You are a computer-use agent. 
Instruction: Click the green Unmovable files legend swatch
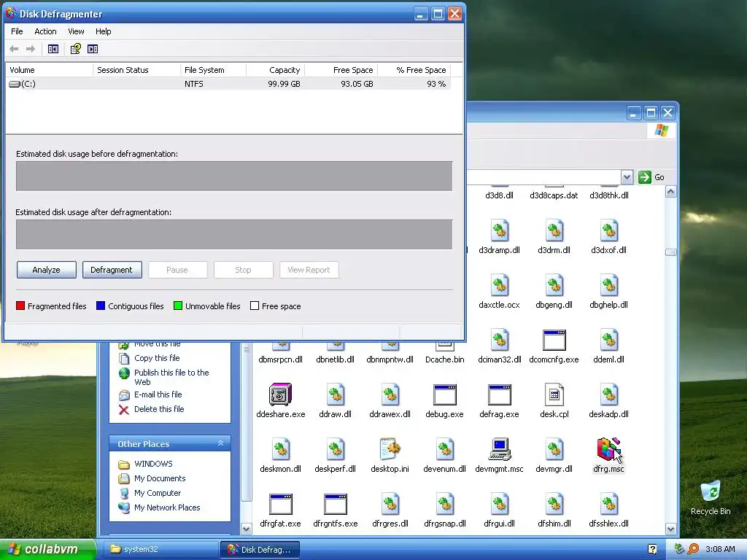[x=178, y=306]
